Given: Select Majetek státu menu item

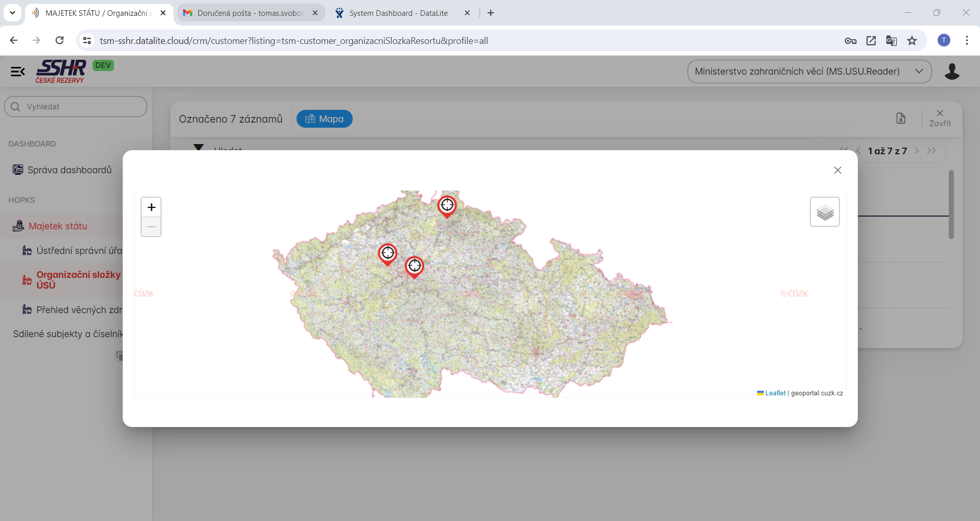Looking at the screenshot, I should tap(58, 226).
